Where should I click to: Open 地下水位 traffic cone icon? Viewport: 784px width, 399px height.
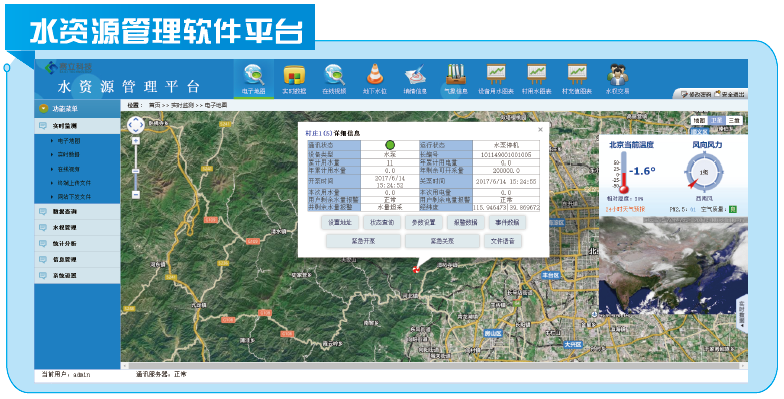(x=374, y=75)
